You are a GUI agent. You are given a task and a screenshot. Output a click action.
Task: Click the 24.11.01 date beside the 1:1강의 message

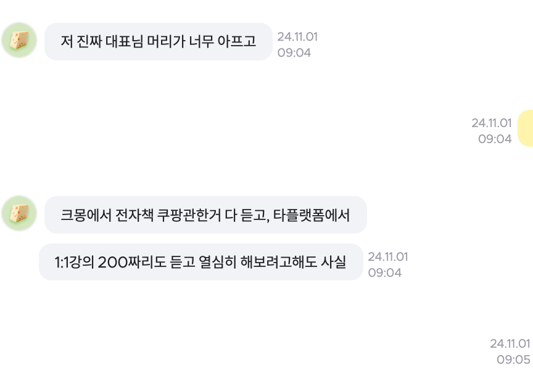pyautogui.click(x=388, y=257)
